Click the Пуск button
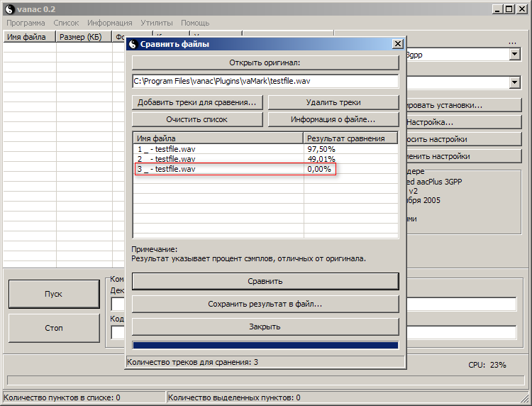The width and height of the screenshot is (532, 406). pos(54,294)
